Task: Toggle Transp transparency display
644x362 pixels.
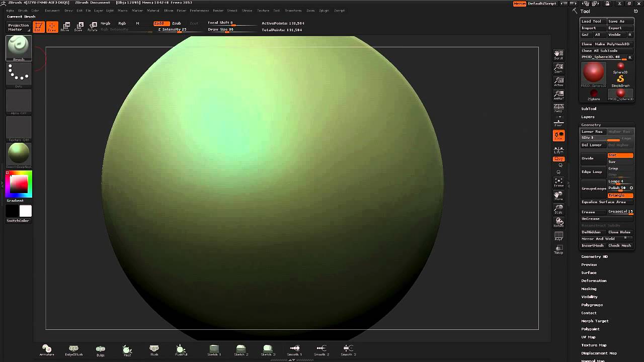Action: tap(558, 249)
